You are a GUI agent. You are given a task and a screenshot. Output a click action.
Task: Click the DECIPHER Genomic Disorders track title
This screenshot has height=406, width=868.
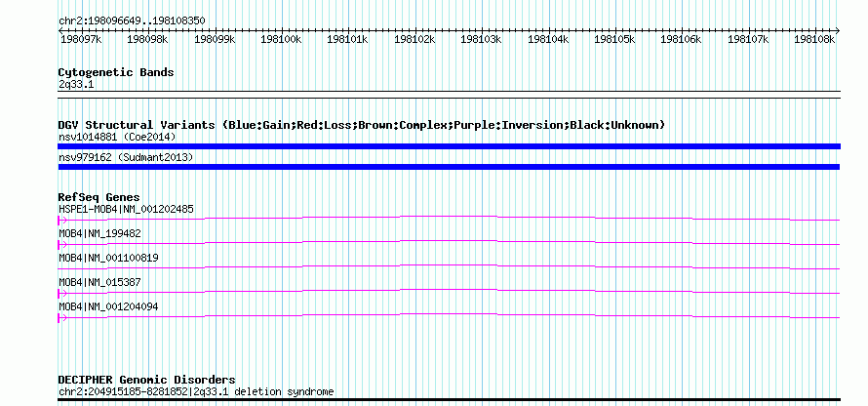click(146, 380)
